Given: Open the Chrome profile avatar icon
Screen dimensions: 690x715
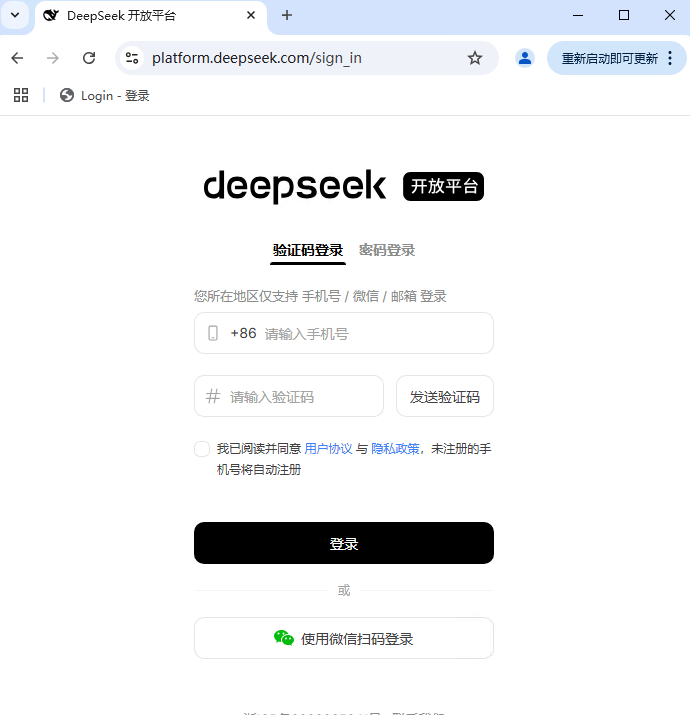Looking at the screenshot, I should [x=525, y=58].
